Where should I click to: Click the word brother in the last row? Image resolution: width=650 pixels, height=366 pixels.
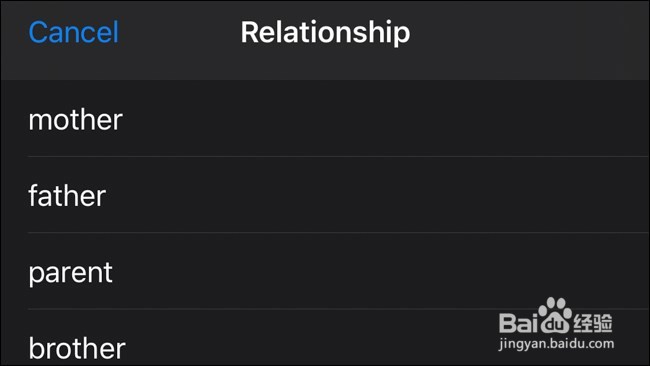coord(77,347)
